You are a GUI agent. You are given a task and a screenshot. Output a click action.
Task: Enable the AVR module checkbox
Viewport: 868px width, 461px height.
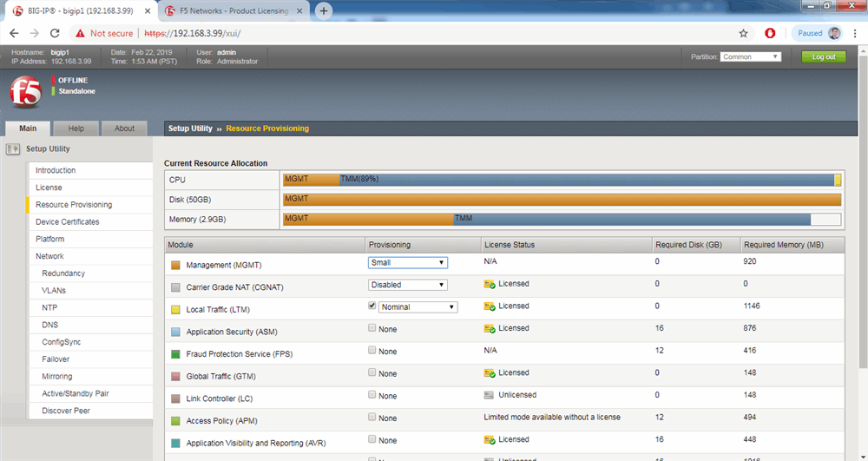coord(372,439)
